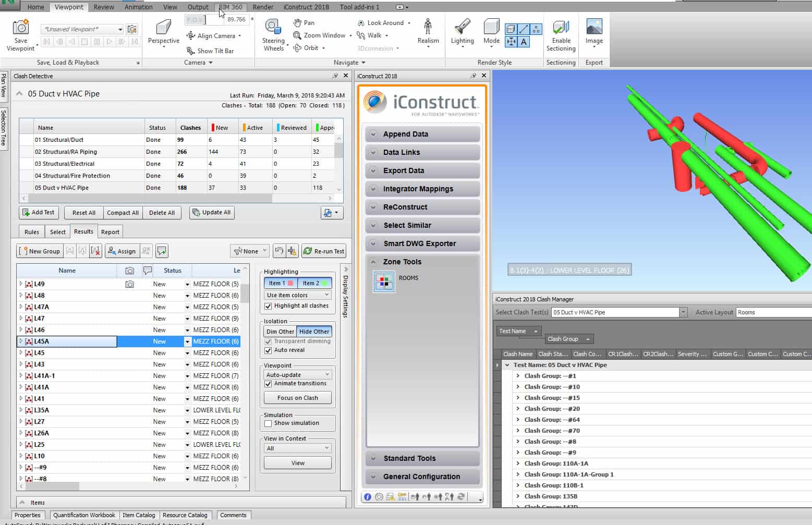Viewport: 812px width, 525px height.
Task: Click the red Item 1 color swatch
Action: point(290,283)
